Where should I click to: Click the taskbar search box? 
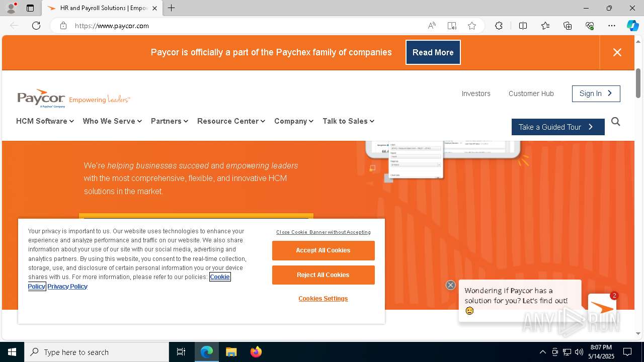[97, 352]
